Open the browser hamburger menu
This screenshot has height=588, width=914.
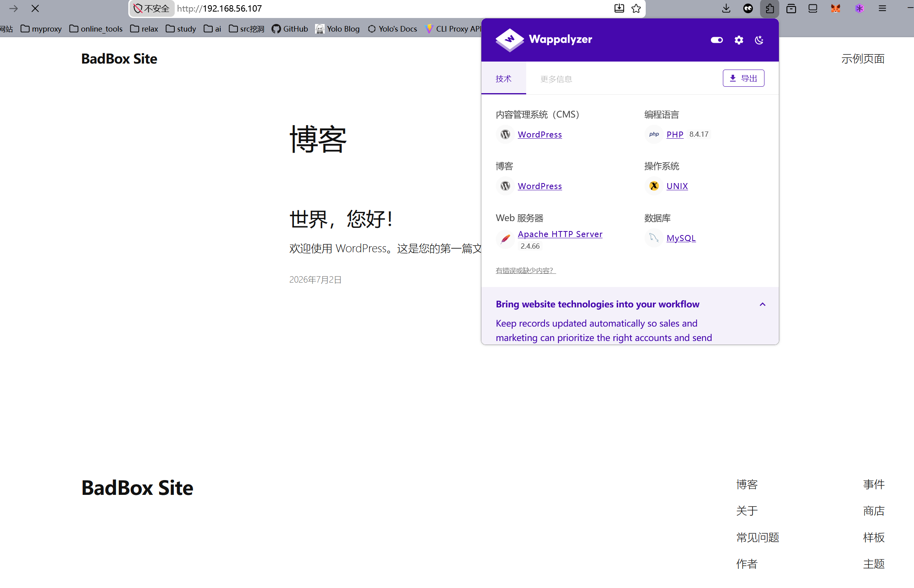tap(882, 8)
